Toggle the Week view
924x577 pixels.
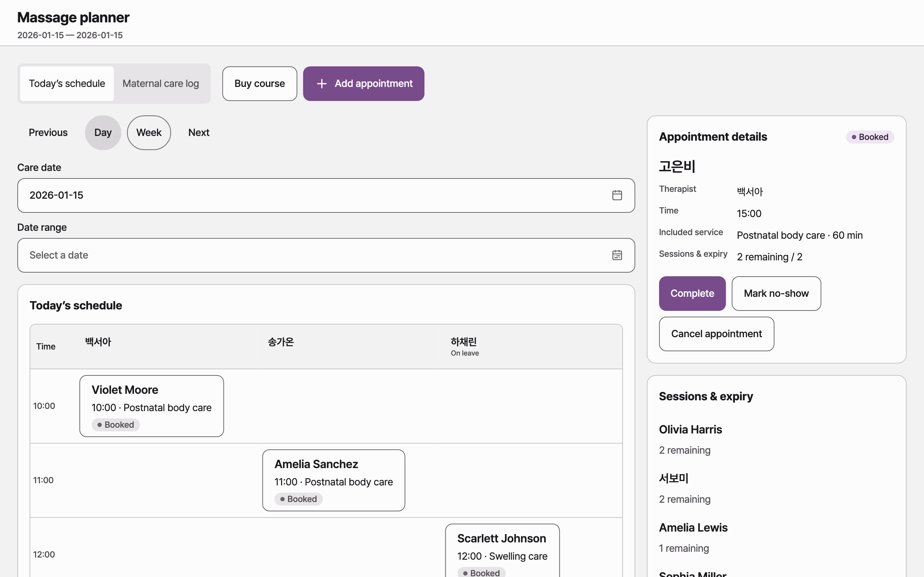(149, 132)
